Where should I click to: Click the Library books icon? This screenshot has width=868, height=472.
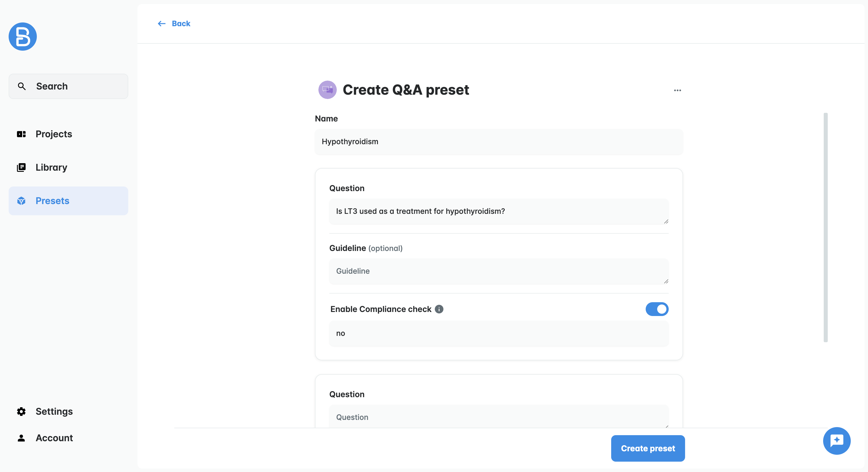(x=21, y=168)
